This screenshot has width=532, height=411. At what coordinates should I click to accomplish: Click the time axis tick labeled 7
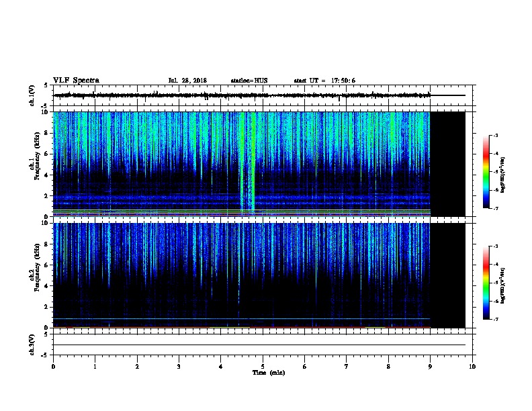[347, 367]
